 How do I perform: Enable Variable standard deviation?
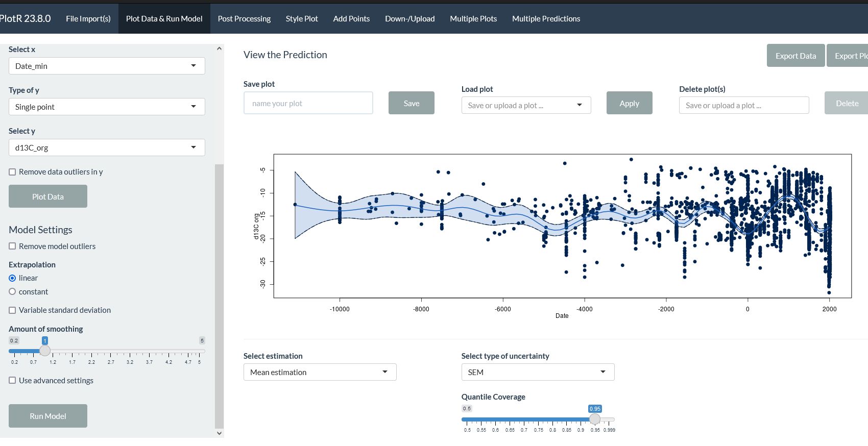[12, 310]
